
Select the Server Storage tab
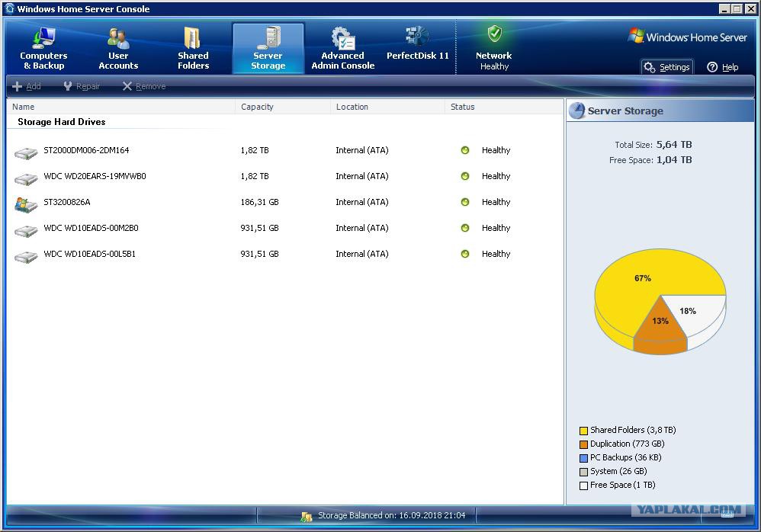pyautogui.click(x=268, y=48)
